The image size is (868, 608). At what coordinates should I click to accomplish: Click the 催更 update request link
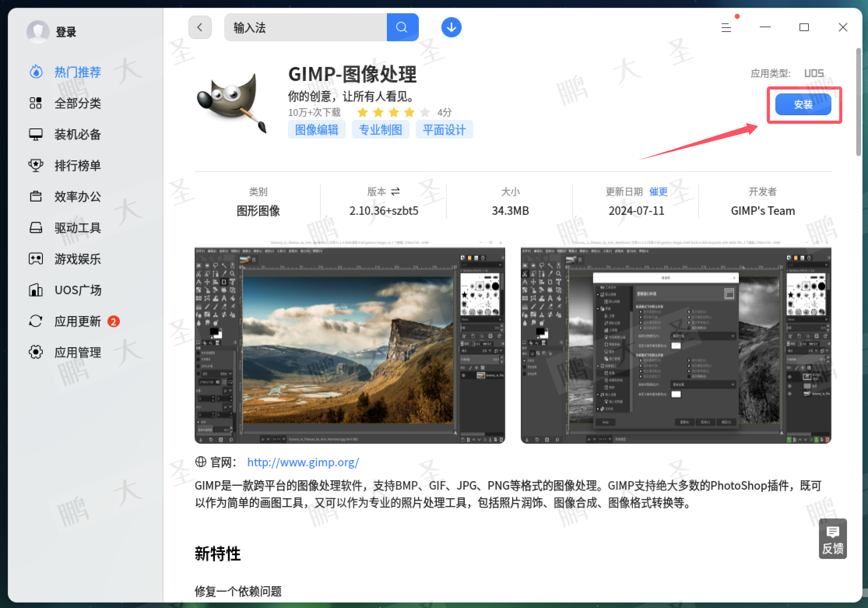tap(658, 192)
